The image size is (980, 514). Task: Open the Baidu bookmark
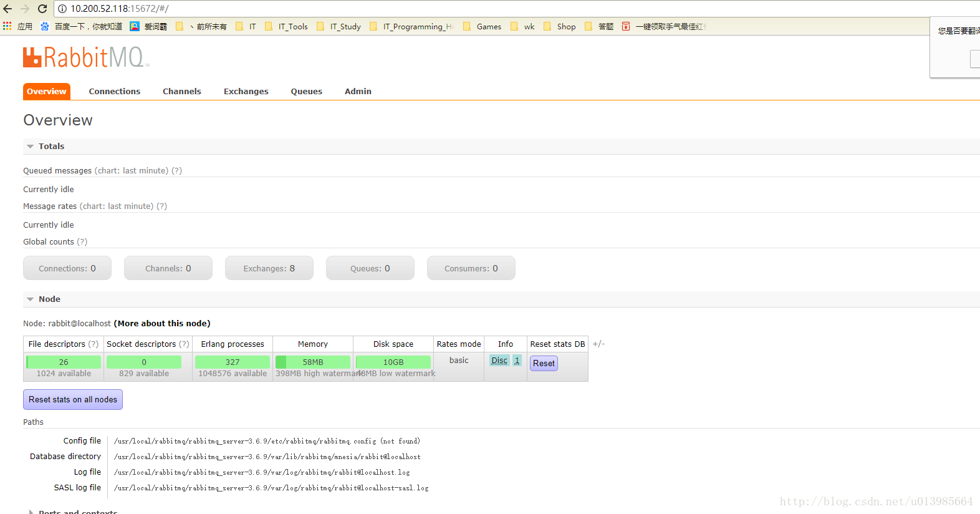tap(81, 26)
